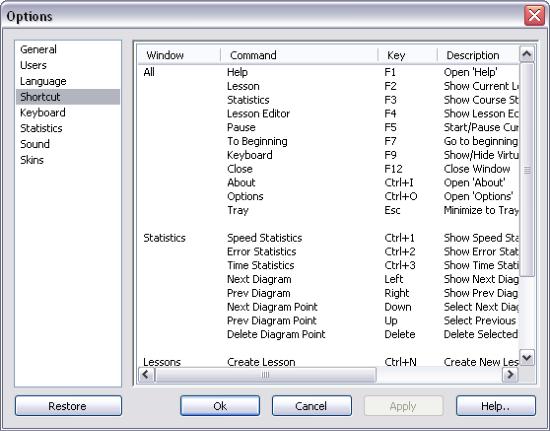This screenshot has width=550, height=431.
Task: Select the Pause command row
Action: [241, 127]
